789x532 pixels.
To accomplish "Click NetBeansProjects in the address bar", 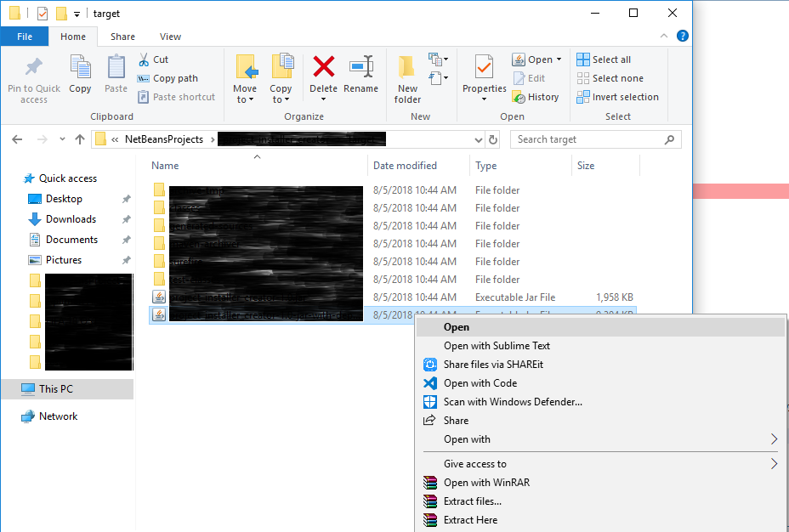I will pyautogui.click(x=164, y=139).
